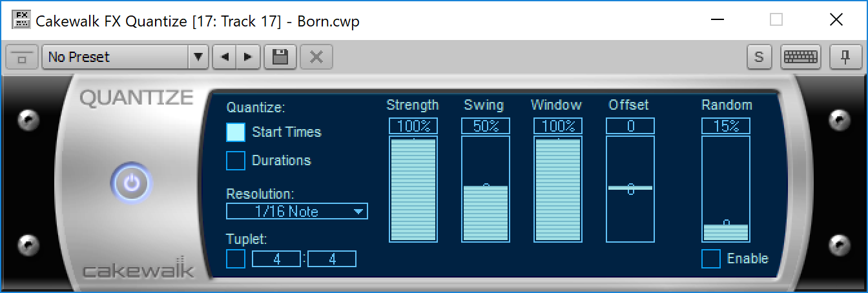Click the Random 15% value box

[726, 126]
